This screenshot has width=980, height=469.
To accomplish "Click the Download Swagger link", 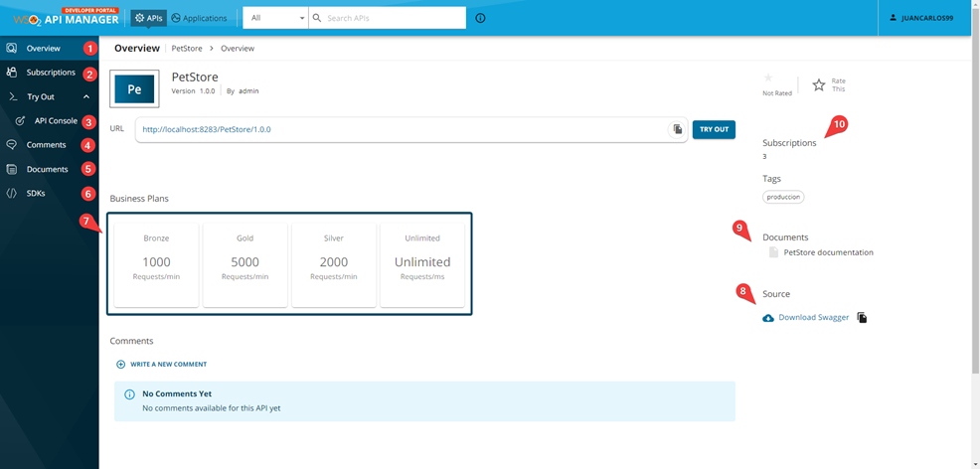I will tap(814, 317).
